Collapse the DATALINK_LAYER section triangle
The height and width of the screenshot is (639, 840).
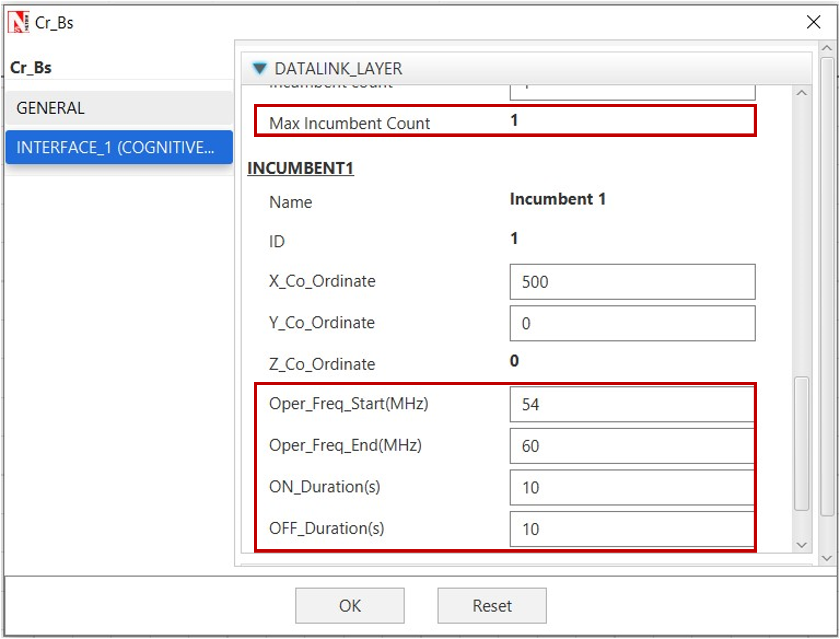pos(260,69)
